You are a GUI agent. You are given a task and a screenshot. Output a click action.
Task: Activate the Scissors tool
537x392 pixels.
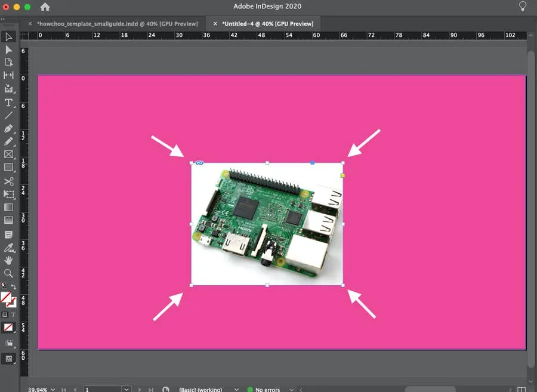pyautogui.click(x=8, y=181)
